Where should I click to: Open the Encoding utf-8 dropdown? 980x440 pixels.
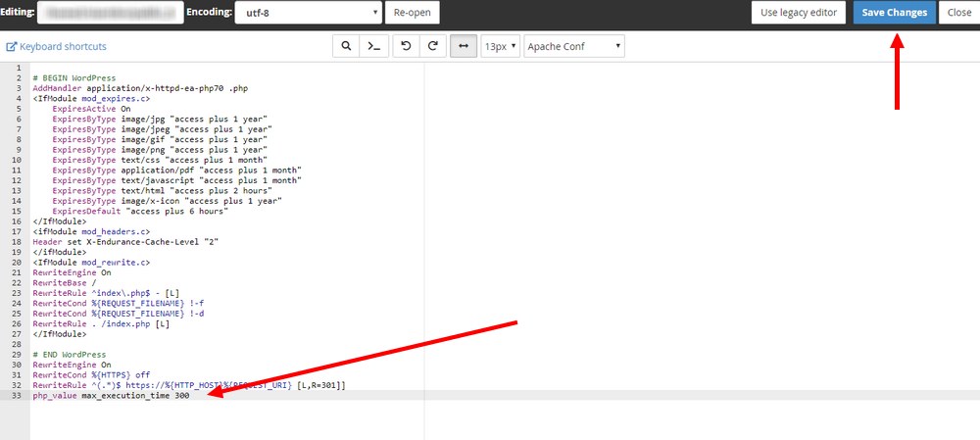[308, 13]
